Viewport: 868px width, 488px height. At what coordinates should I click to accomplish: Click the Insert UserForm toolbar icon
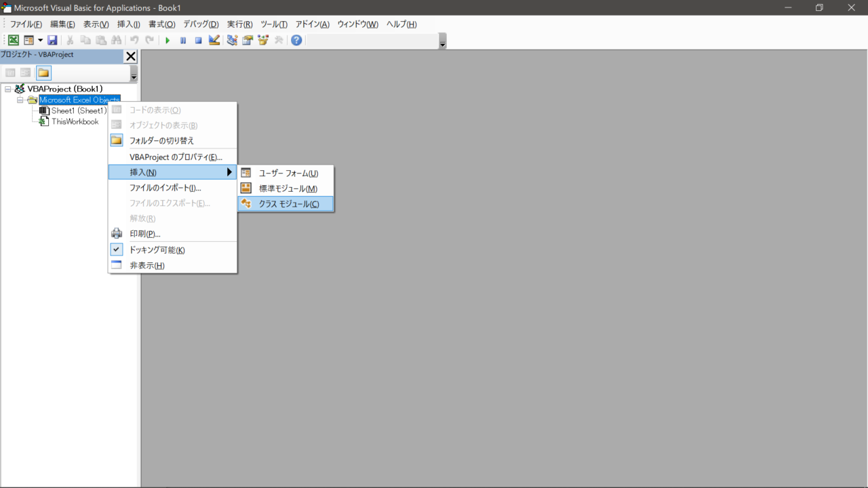[x=28, y=40]
